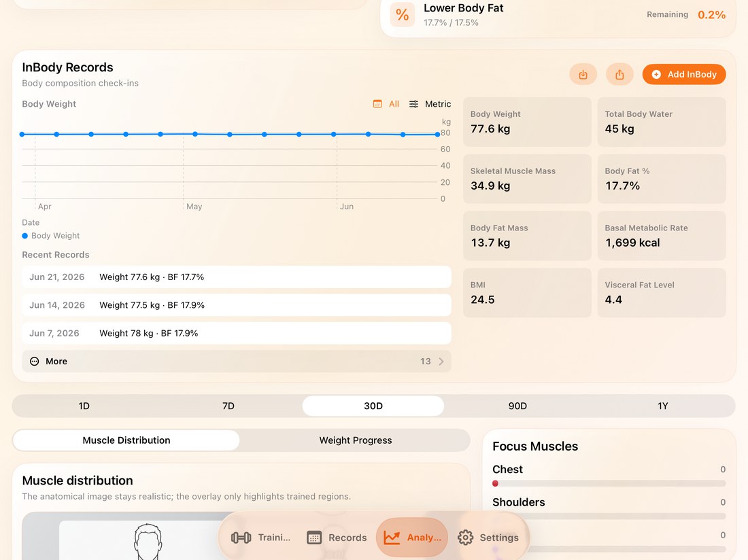Click the import InBody data icon
748x560 pixels.
click(583, 75)
